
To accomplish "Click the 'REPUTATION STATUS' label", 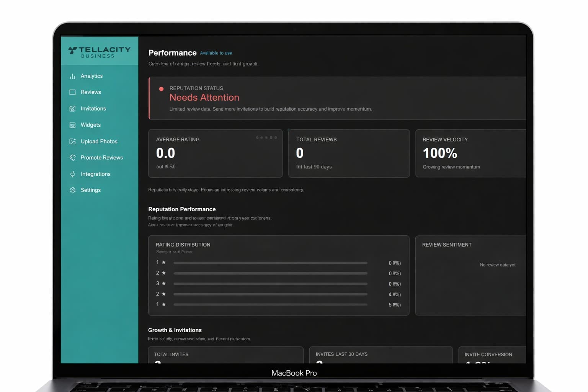I will tap(196, 88).
